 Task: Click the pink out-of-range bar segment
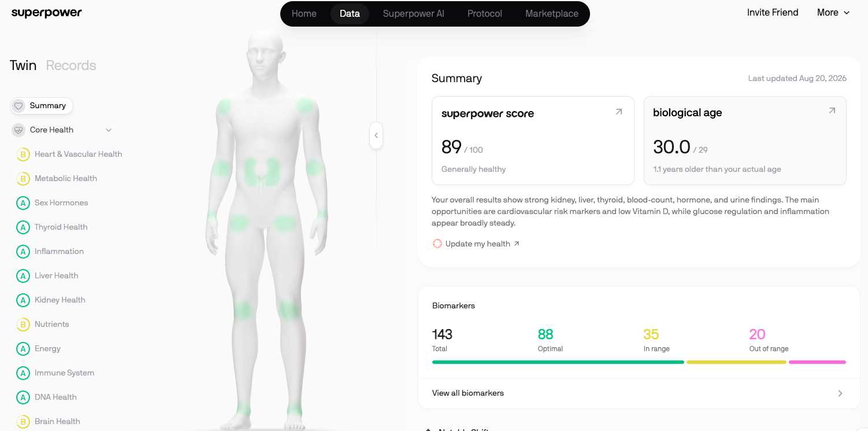click(817, 362)
